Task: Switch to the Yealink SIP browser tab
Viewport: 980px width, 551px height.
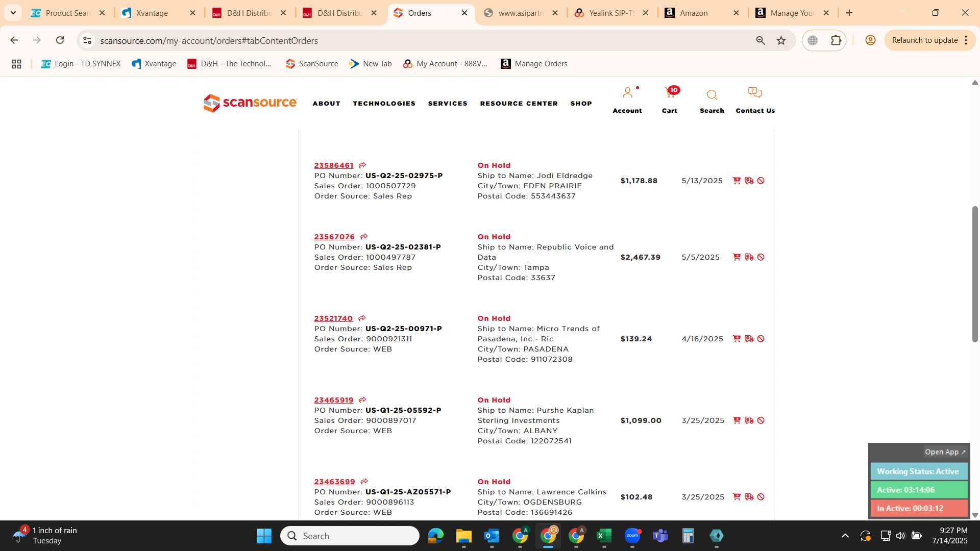Action: click(611, 13)
